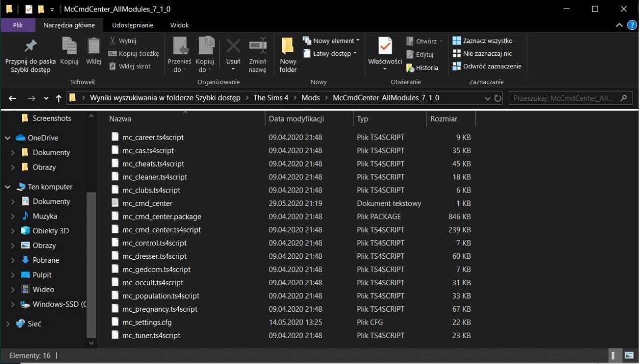This screenshot has height=364, width=639.
Task: Click Wytnij scissors button
Action: pos(123,41)
